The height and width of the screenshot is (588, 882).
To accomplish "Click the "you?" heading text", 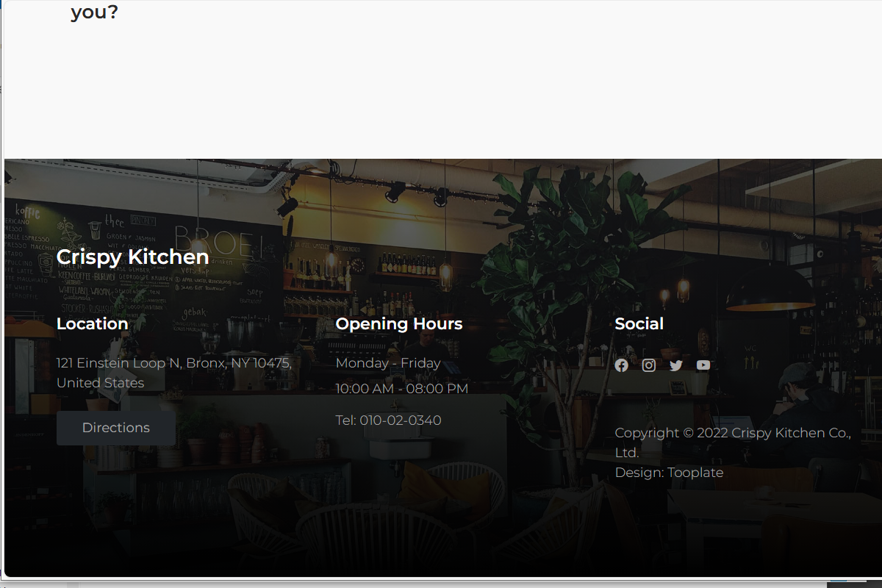I will click(x=94, y=12).
